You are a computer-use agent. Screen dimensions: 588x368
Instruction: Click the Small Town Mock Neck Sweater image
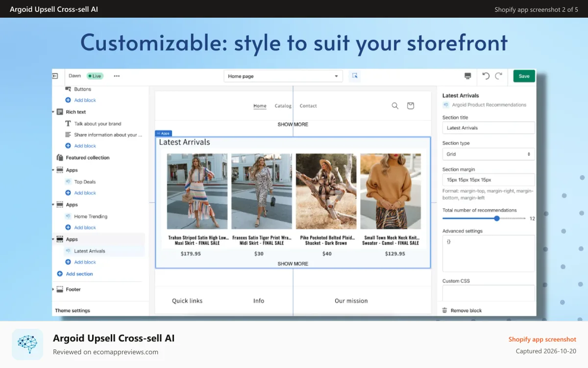[391, 191]
